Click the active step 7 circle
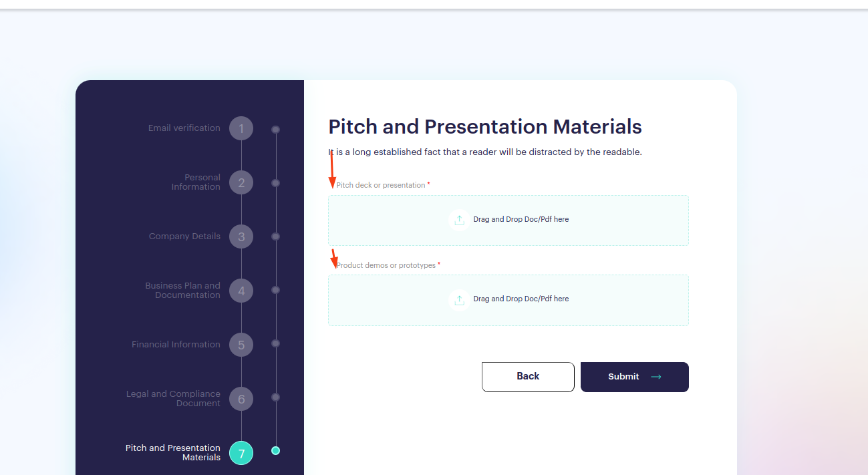The image size is (868, 475). 241,453
